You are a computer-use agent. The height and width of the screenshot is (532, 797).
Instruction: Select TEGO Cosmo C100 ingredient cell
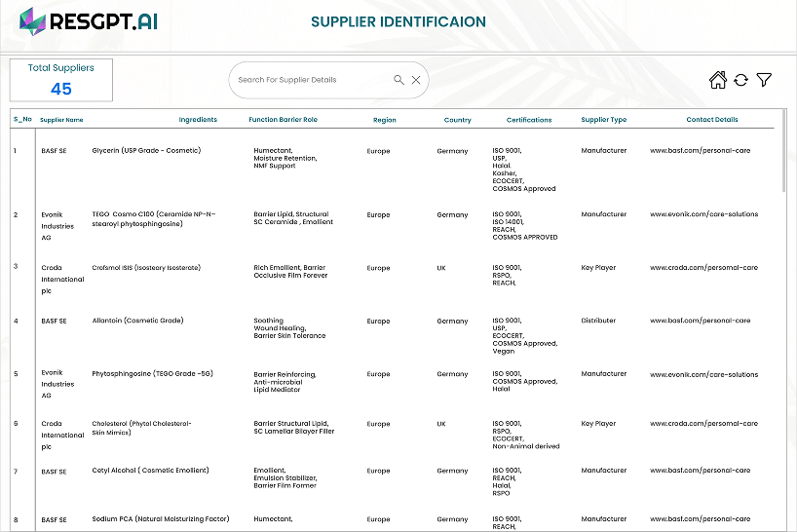[x=154, y=219]
